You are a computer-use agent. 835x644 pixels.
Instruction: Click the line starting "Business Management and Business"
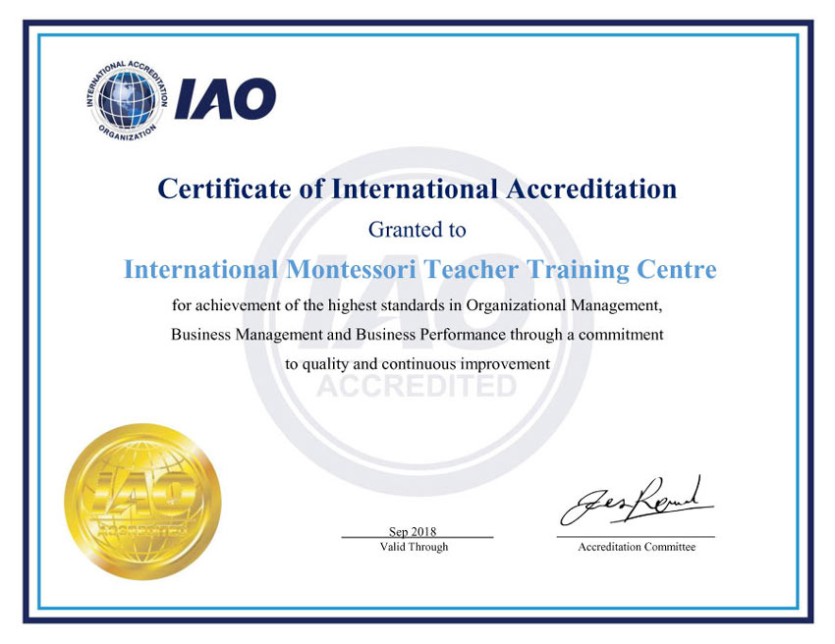(x=417, y=335)
